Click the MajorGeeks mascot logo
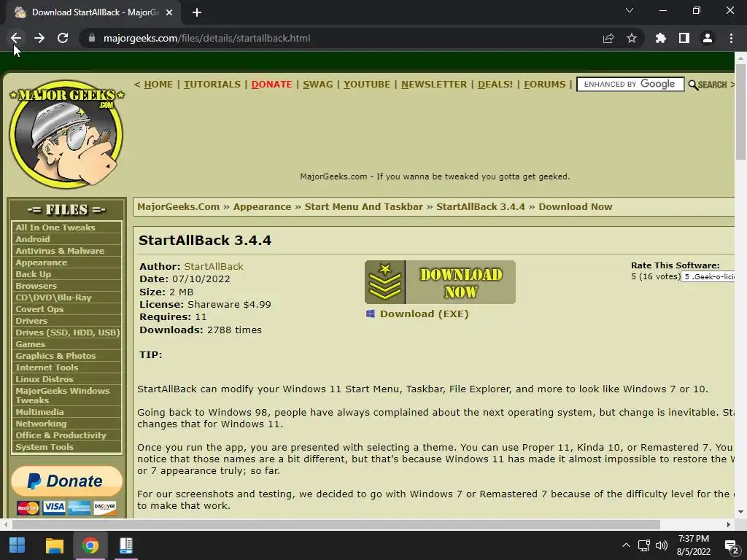 tap(66, 134)
